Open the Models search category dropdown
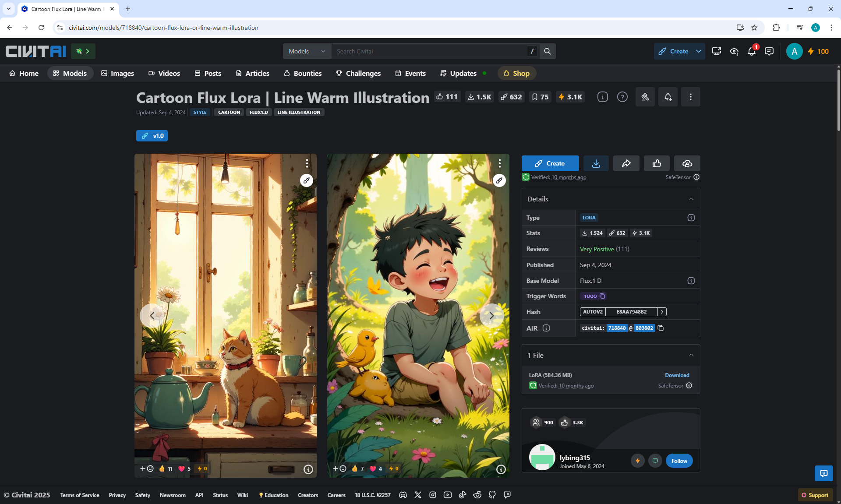 307,51
